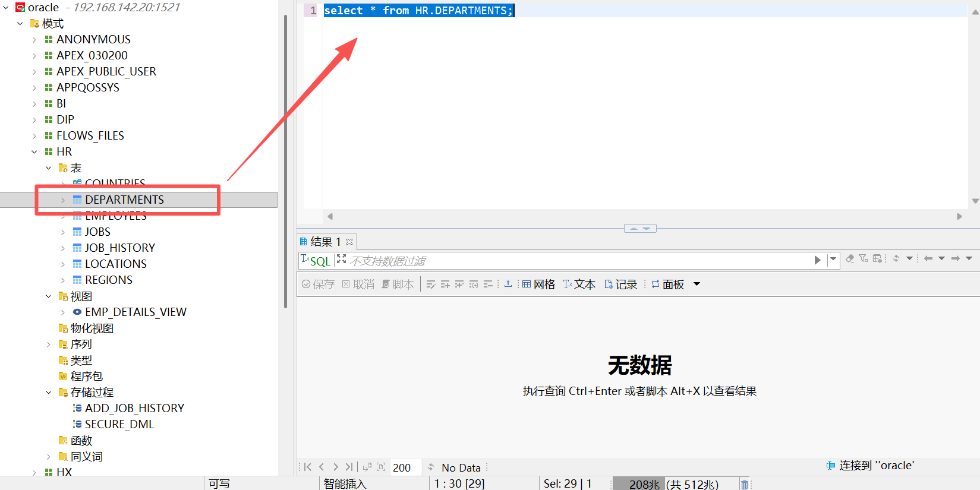980x490 pixels.
Task: Collapse the HR schema node
Action: click(x=34, y=152)
